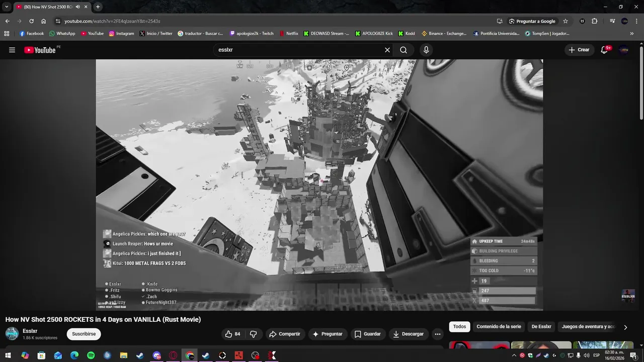
Task: Launch Spotify from the taskbar
Action: (x=91, y=355)
